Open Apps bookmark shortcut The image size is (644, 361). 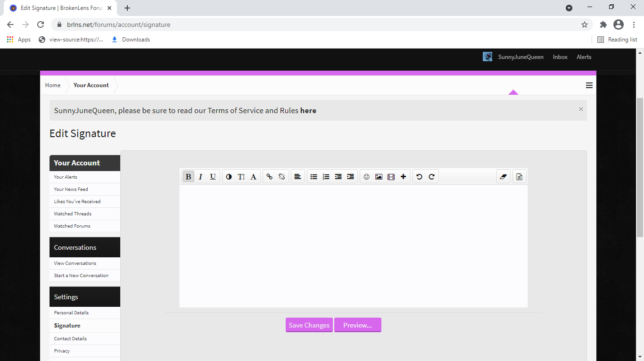click(19, 40)
